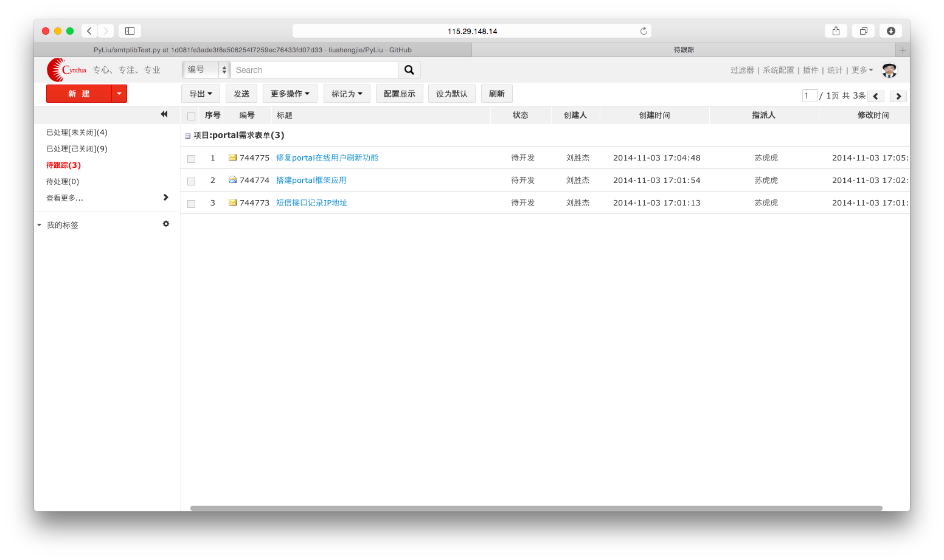Expand the 更多操作 dropdown
944x560 pixels.
(x=290, y=94)
